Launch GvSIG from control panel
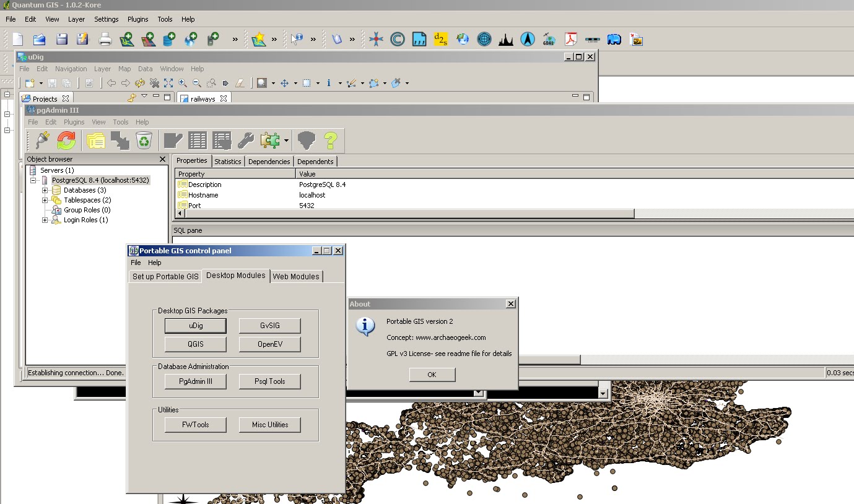The width and height of the screenshot is (854, 504). (x=270, y=326)
